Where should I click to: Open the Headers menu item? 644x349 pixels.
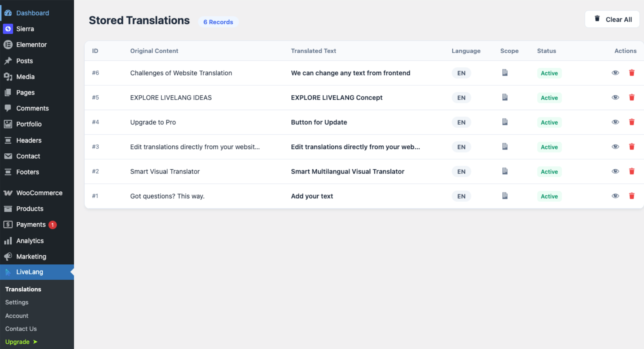37,140
